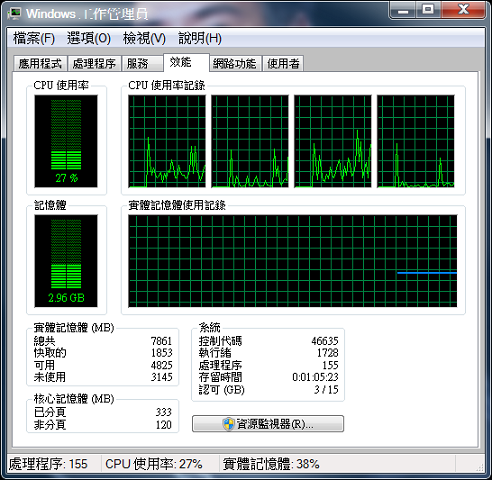Image resolution: width=492 pixels, height=480 pixels.
Task: Click the second CPU core history graph
Action: click(x=250, y=141)
